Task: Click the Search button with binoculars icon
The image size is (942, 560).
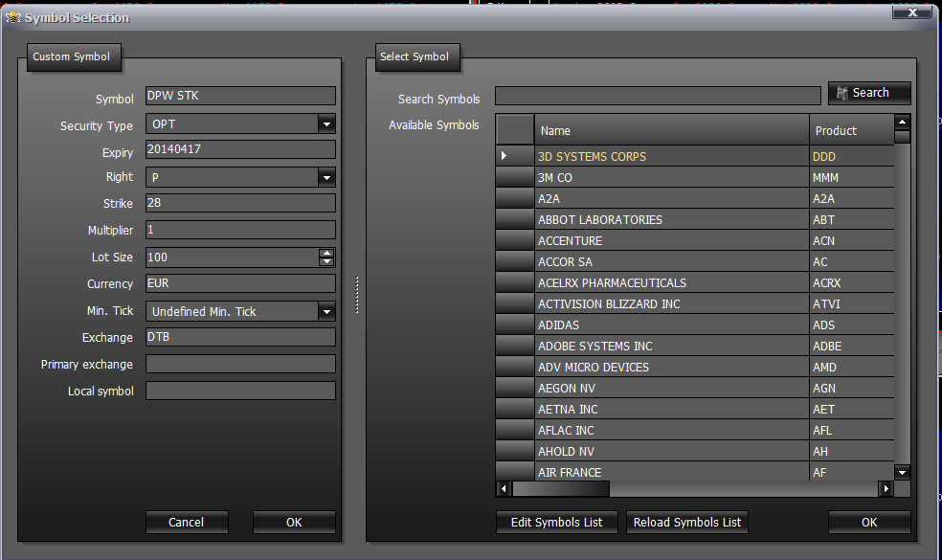Action: 869,93
